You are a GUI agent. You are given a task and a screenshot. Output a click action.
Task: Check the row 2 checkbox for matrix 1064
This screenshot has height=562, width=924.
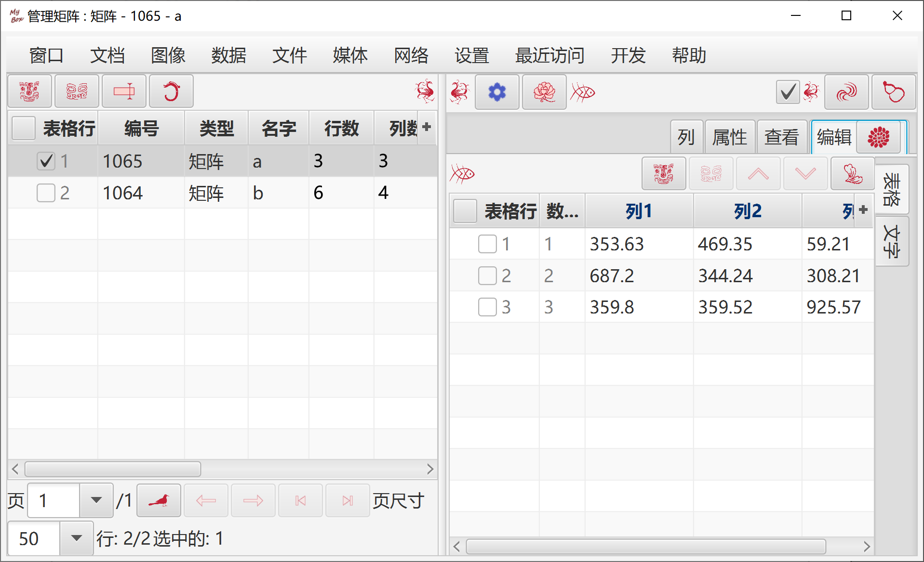(x=46, y=193)
